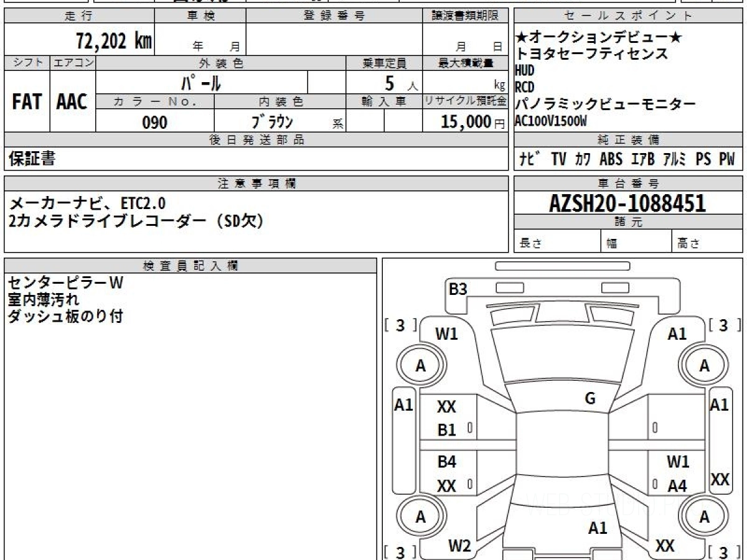The width and height of the screenshot is (747, 560).
Task: Select the 高さ dimension cell
Action: [x=708, y=241]
